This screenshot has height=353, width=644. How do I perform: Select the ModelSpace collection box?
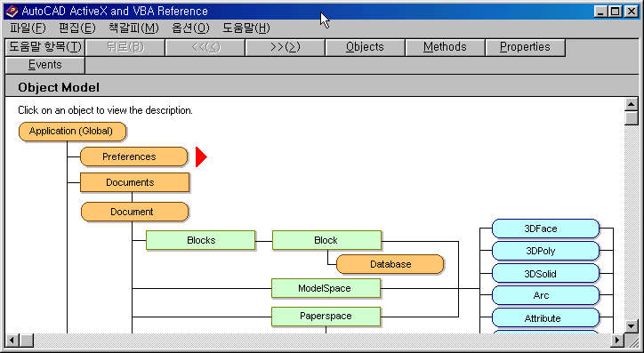326,288
